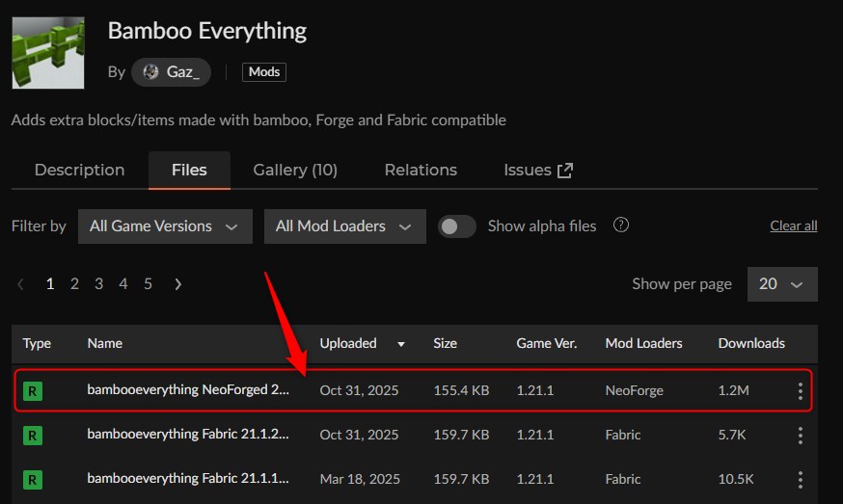Click release R icon on NeoForged row
Image resolution: width=843 pixels, height=504 pixels.
pos(33,390)
